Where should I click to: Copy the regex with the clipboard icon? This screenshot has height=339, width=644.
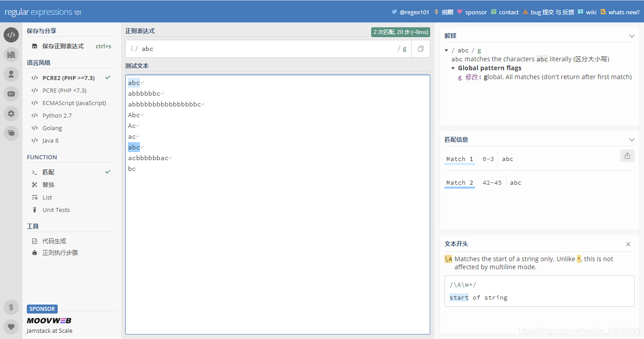pos(421,49)
